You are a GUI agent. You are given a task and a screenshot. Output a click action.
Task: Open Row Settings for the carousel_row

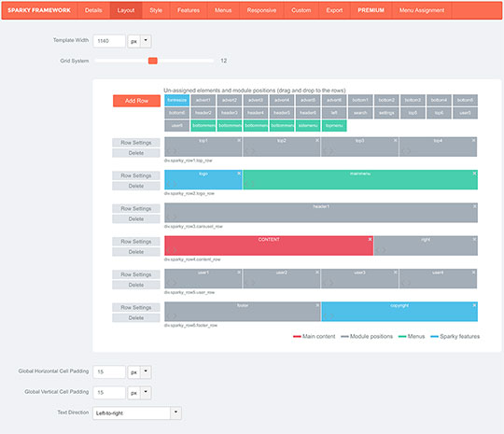(136, 209)
